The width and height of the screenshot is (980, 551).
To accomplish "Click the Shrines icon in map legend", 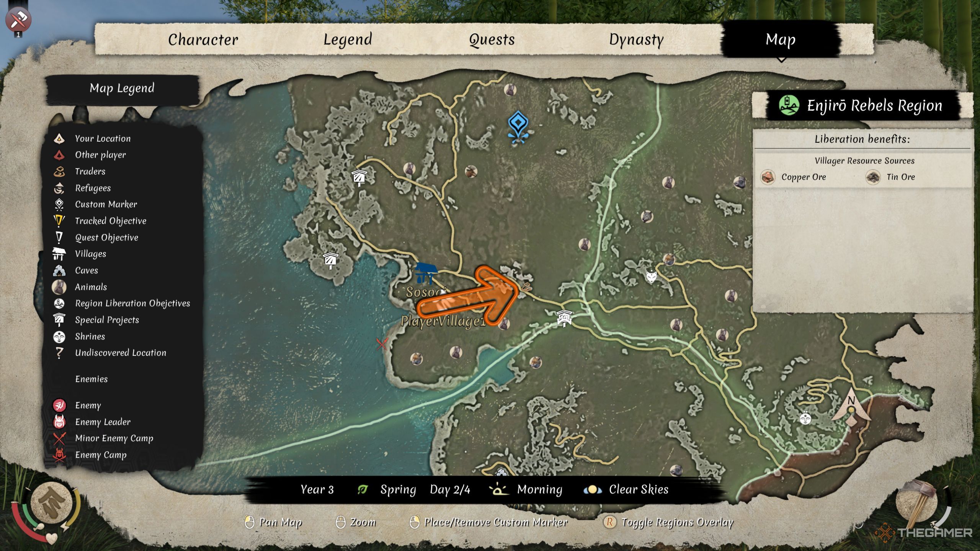I will click(x=59, y=336).
